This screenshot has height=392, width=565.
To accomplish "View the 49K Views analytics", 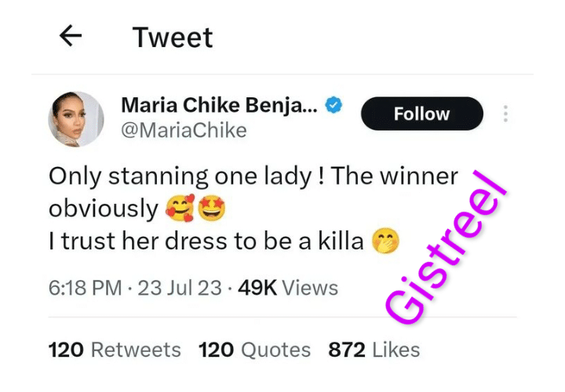I will [287, 288].
